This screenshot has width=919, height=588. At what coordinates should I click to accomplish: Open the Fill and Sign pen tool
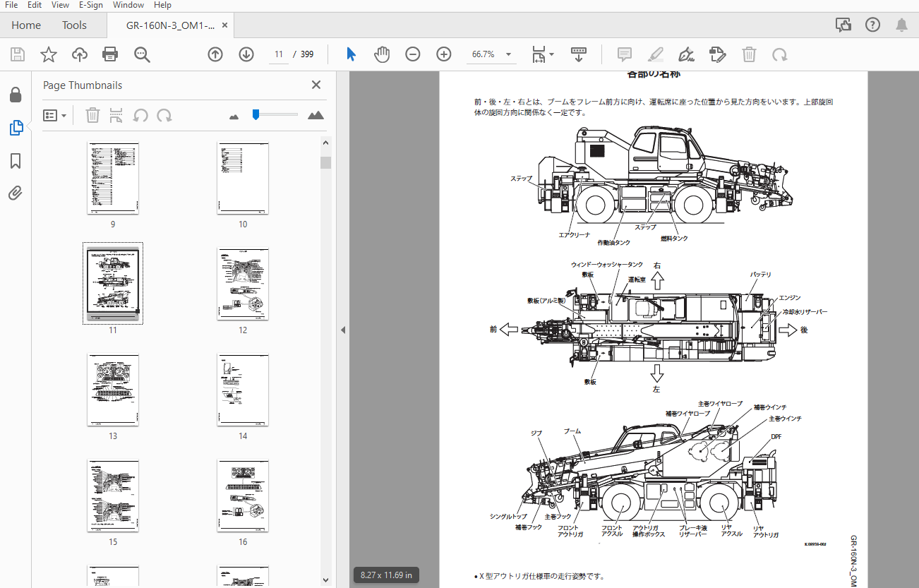(x=686, y=54)
